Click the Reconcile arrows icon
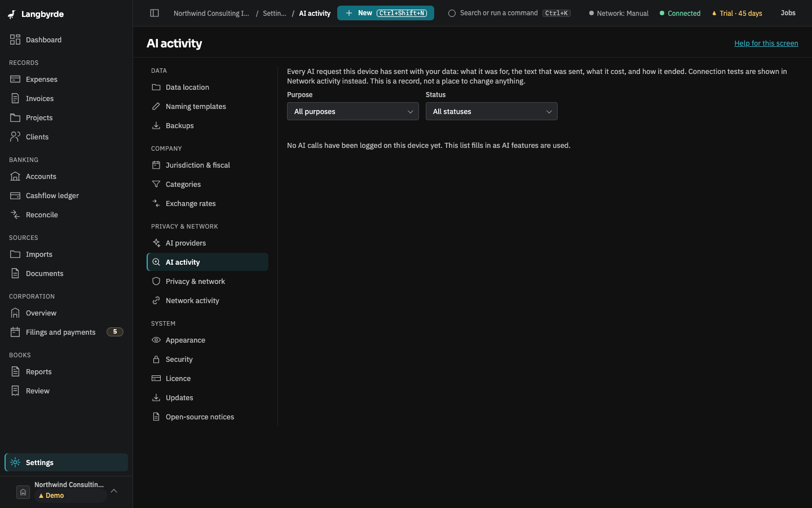 [15, 214]
